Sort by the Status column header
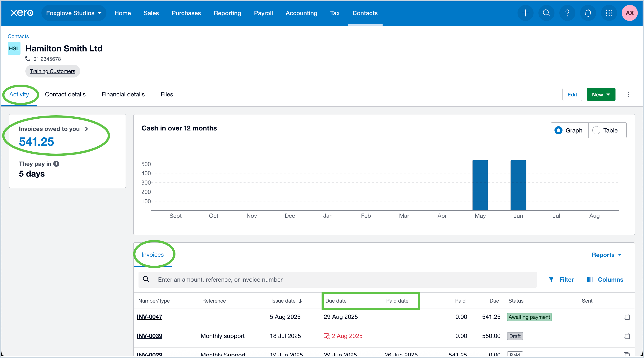This screenshot has height=358, width=644. click(516, 301)
